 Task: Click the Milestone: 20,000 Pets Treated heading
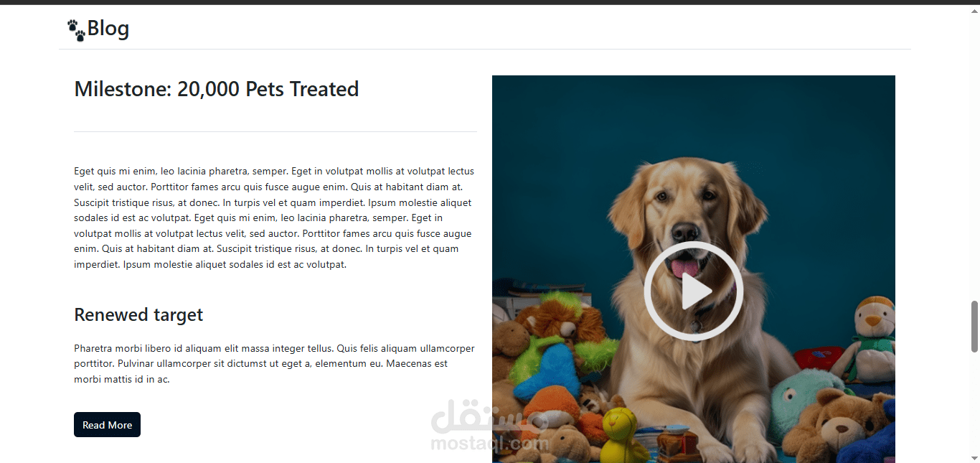pos(216,89)
